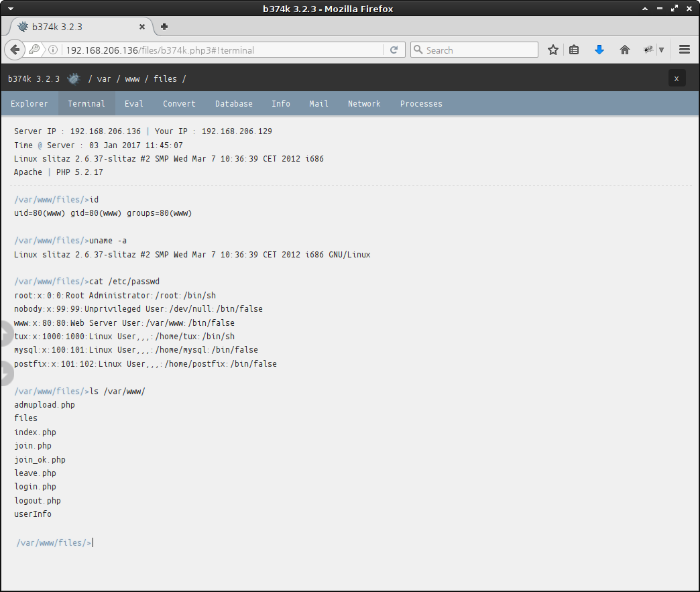700x592 pixels.
Task: Open the Processes tab
Action: coord(421,103)
